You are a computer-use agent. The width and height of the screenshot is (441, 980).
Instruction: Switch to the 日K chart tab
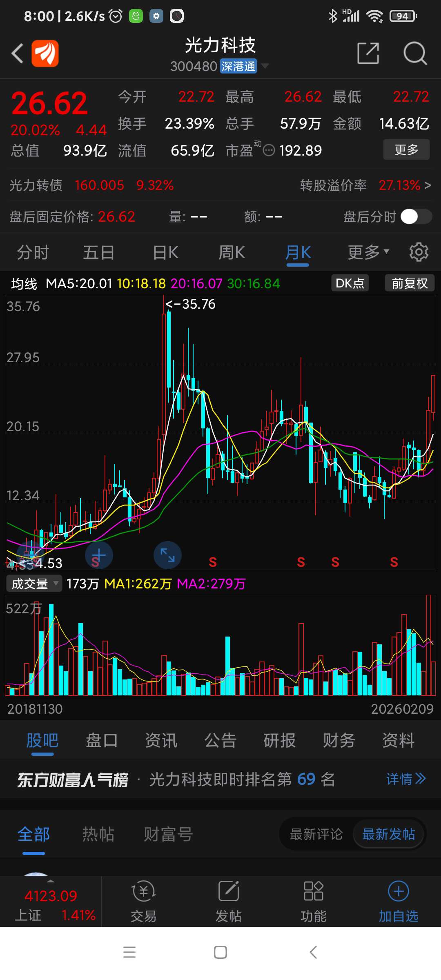click(165, 252)
